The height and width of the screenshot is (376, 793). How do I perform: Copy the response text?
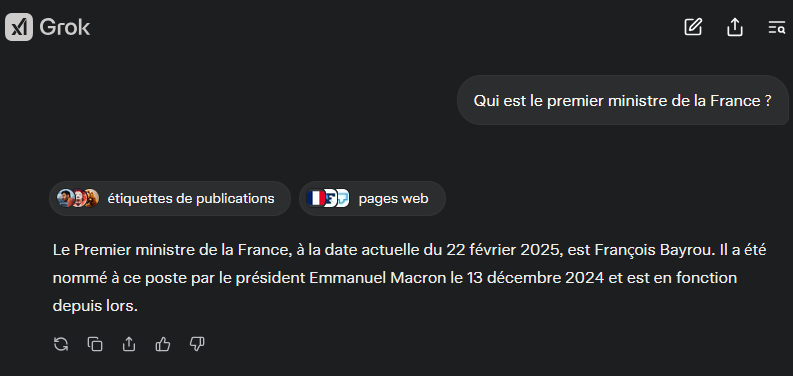coord(95,345)
